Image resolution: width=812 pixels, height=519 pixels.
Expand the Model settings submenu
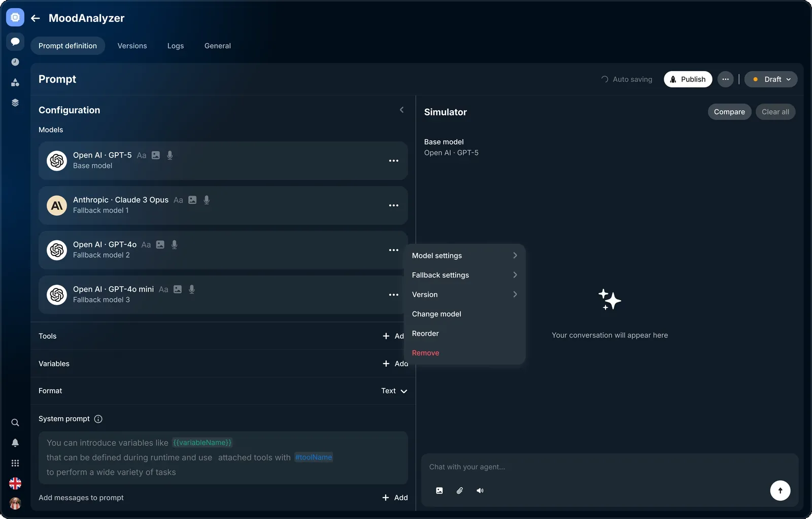point(464,255)
